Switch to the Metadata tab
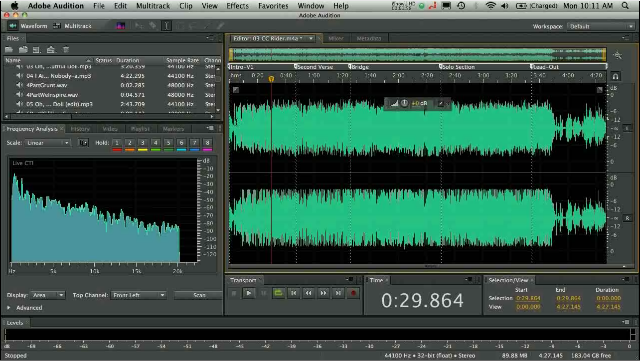 tap(369, 38)
